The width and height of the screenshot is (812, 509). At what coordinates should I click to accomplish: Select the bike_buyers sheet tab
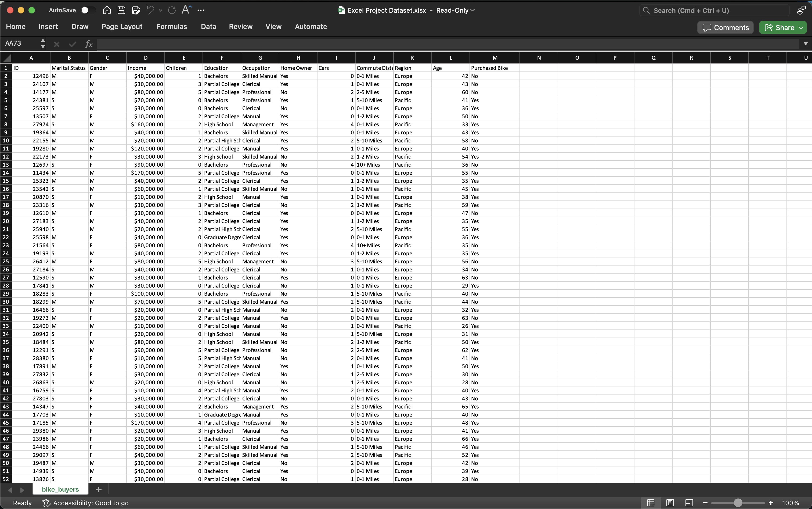click(60, 489)
